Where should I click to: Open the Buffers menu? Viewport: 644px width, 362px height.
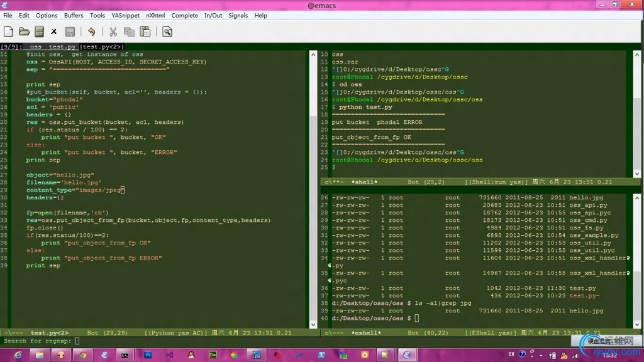[x=74, y=15]
